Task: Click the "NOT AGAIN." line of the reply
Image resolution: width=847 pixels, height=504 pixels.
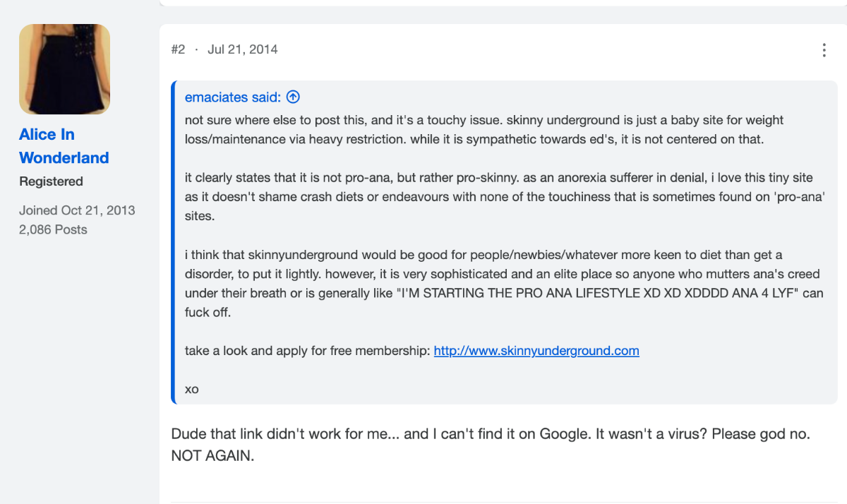Action: pyautogui.click(x=212, y=456)
